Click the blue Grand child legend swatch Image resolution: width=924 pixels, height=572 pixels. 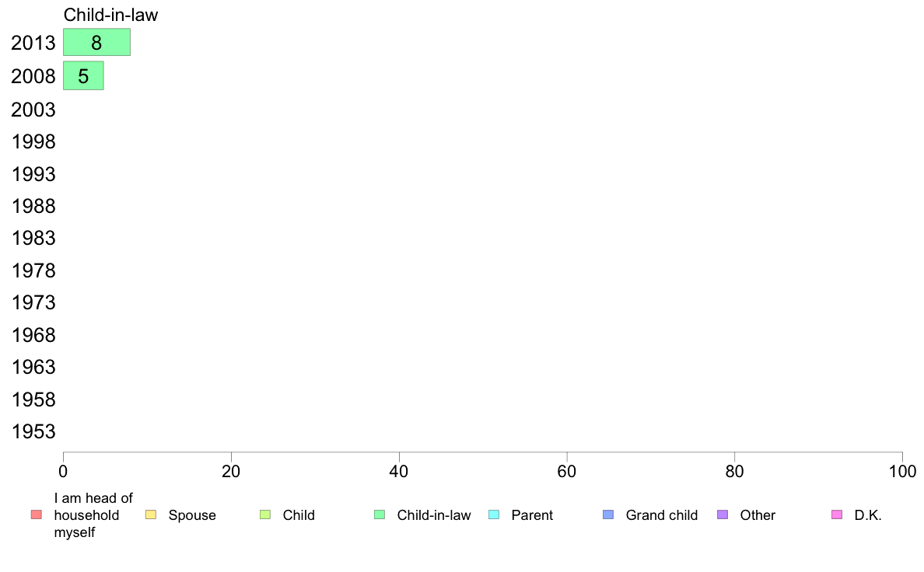tap(608, 514)
